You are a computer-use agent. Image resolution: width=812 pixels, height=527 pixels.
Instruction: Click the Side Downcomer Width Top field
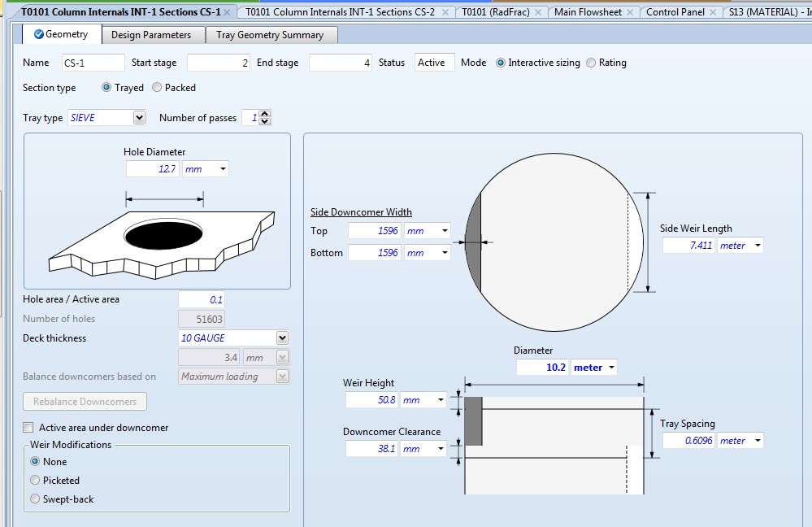pyautogui.click(x=375, y=231)
